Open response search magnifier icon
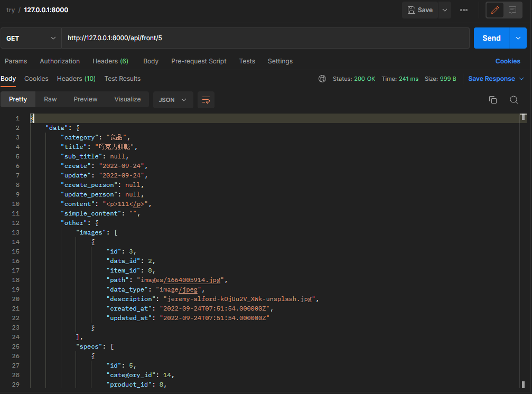The width and height of the screenshot is (532, 394). [514, 100]
